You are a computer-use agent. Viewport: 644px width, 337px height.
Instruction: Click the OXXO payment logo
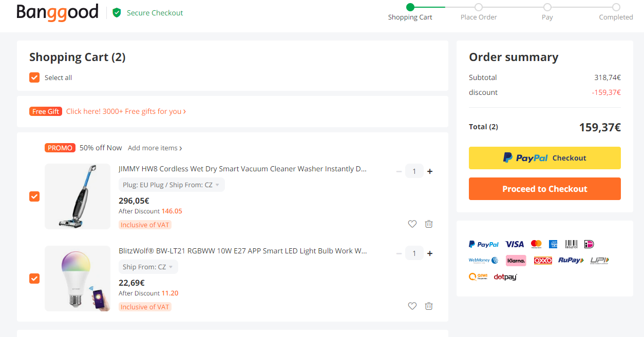point(543,261)
